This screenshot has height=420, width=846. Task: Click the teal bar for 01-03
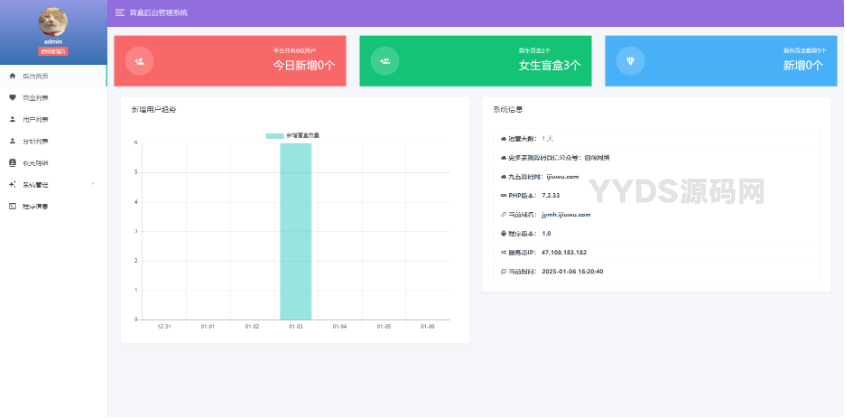click(x=296, y=231)
